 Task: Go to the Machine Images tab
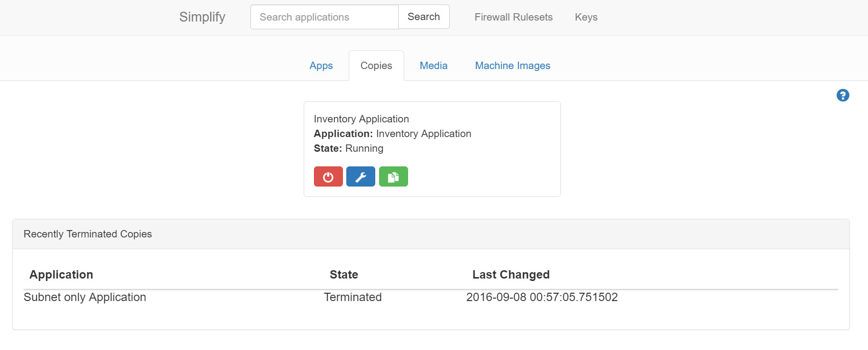point(512,66)
